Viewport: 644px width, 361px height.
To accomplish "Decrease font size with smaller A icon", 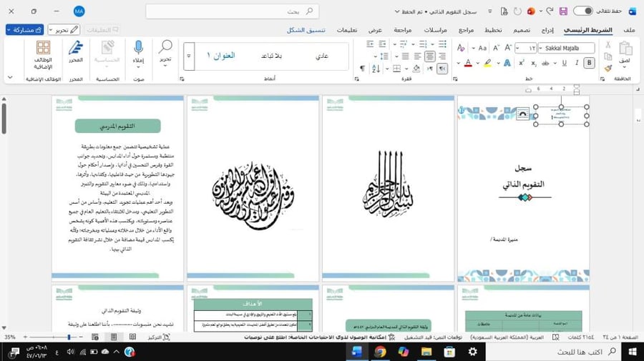I will click(496, 48).
